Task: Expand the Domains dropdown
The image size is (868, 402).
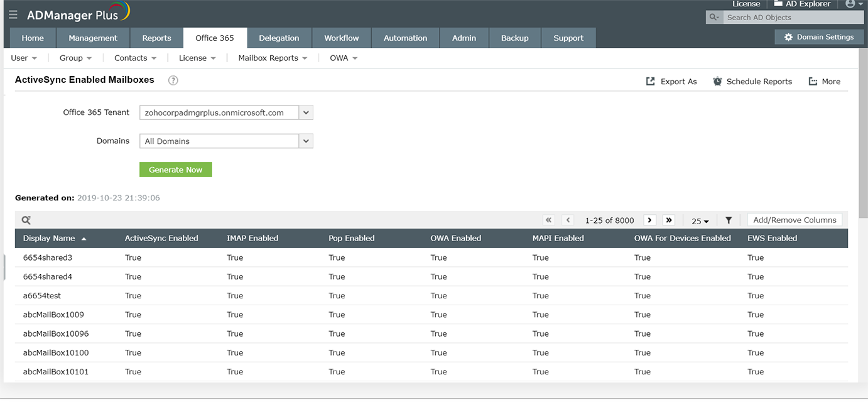Action: click(306, 141)
